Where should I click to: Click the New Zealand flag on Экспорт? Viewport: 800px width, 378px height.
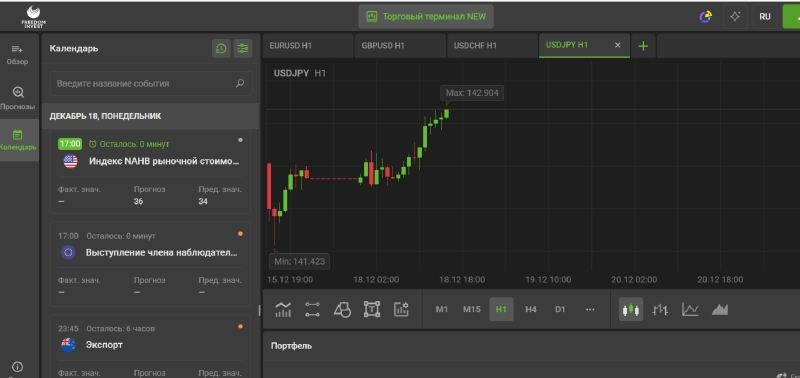click(x=68, y=345)
